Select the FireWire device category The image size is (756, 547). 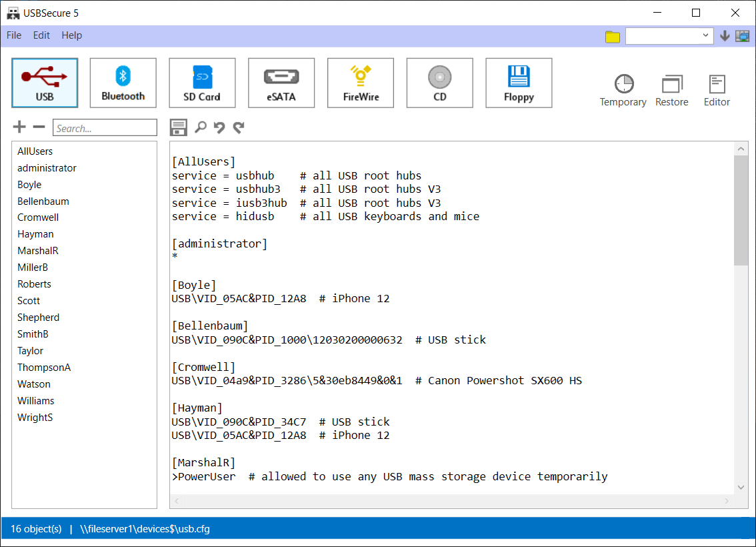point(361,83)
